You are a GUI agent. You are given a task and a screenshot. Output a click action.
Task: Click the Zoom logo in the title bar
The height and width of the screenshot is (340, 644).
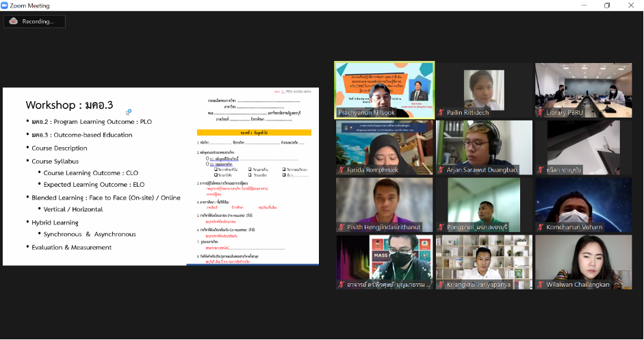click(x=5, y=5)
